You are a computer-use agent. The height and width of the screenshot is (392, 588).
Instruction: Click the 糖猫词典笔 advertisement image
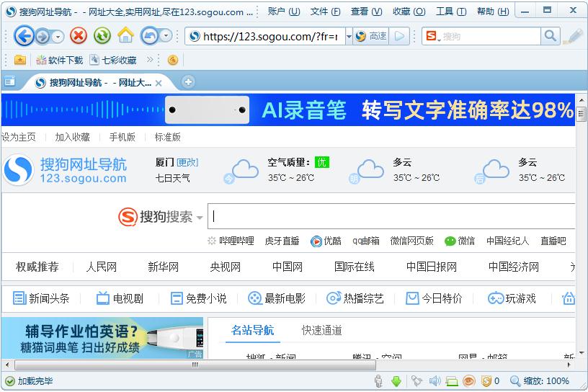coord(102,338)
